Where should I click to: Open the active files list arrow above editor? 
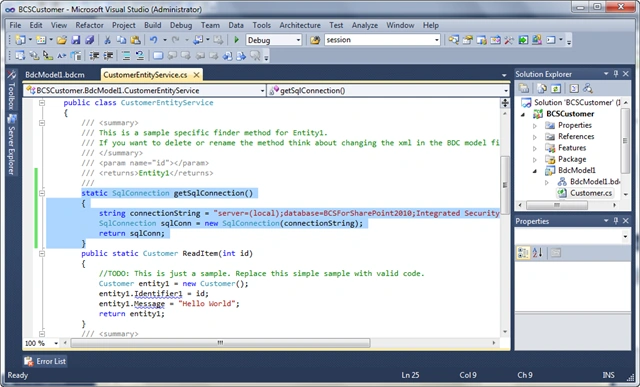pyautogui.click(x=504, y=75)
